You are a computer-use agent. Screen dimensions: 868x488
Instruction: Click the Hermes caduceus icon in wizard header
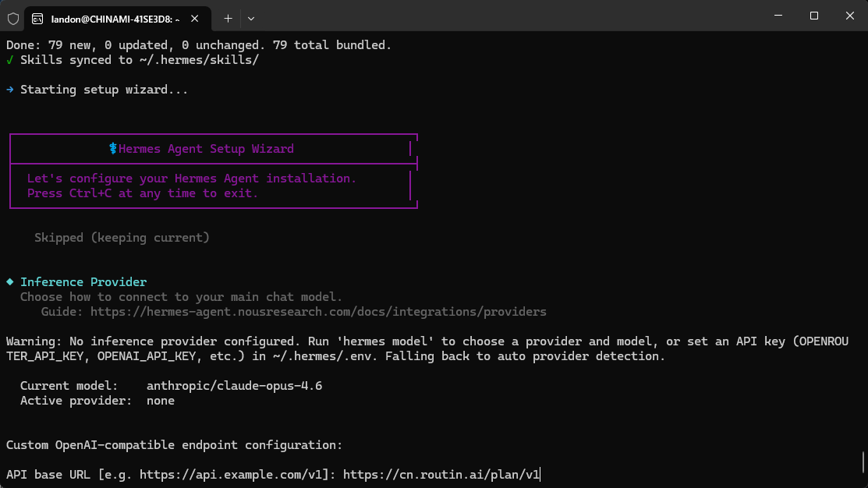click(x=113, y=149)
